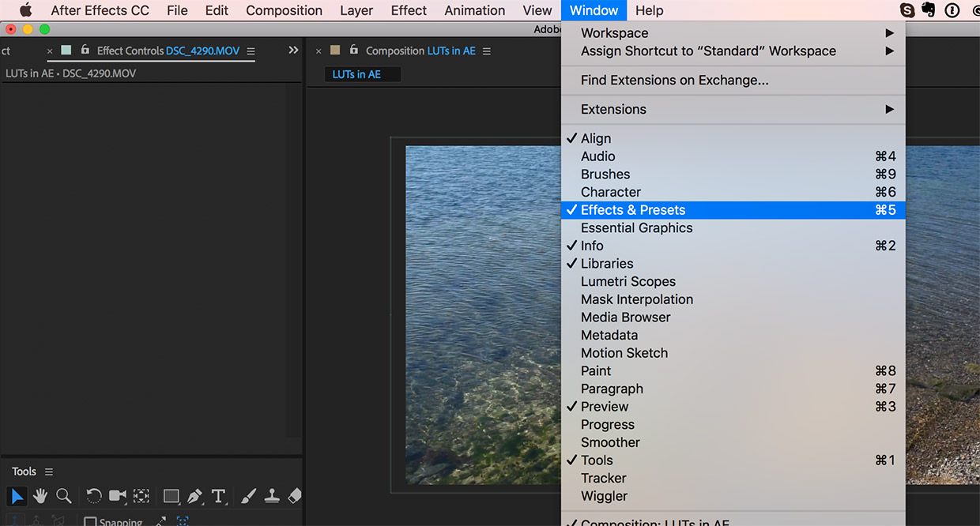
Task: Open the Edit menu
Action: click(x=217, y=10)
